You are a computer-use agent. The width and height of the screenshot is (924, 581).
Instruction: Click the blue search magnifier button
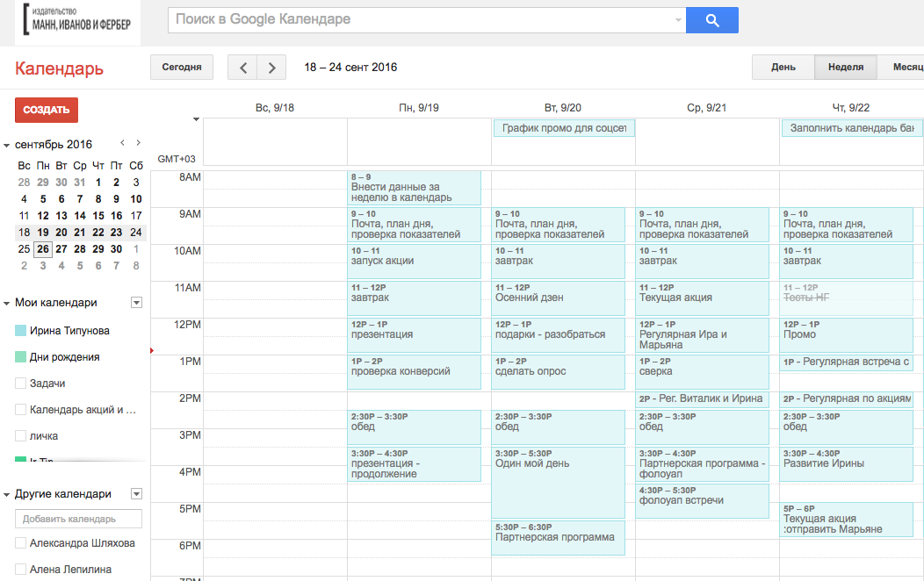pos(711,20)
